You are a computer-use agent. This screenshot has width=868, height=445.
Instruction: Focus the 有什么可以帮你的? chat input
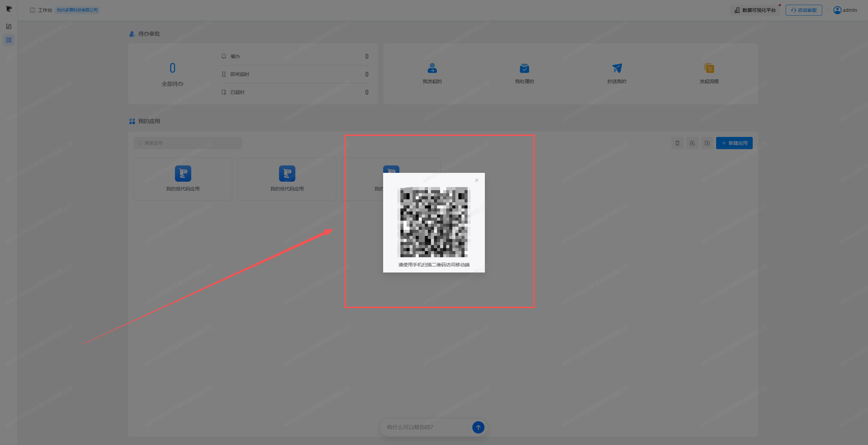tap(427, 427)
